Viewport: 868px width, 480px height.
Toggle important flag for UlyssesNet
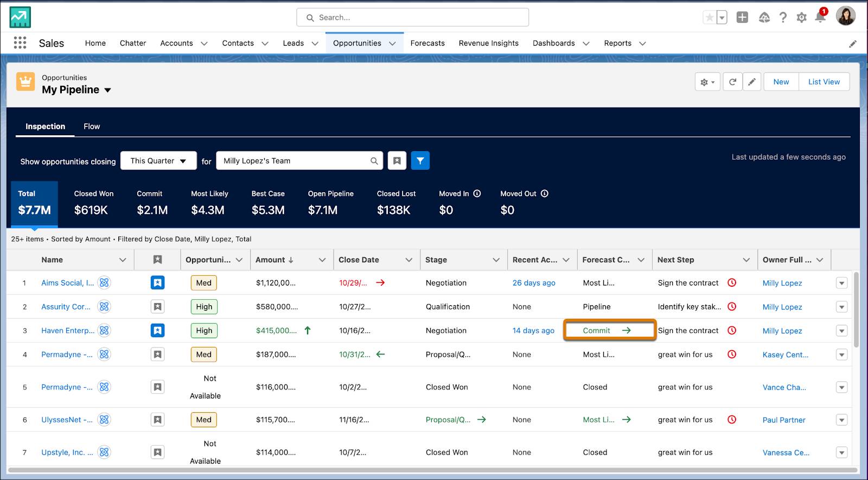[x=157, y=419]
